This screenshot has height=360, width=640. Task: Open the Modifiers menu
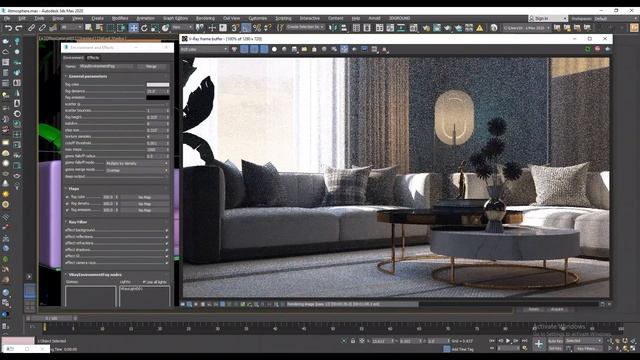point(120,18)
